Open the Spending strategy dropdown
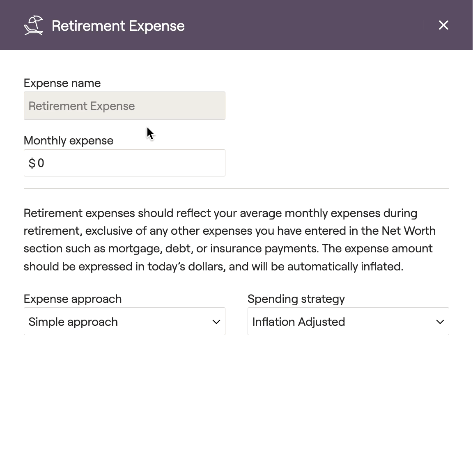Screen dimensions: 473x476 [x=348, y=321]
